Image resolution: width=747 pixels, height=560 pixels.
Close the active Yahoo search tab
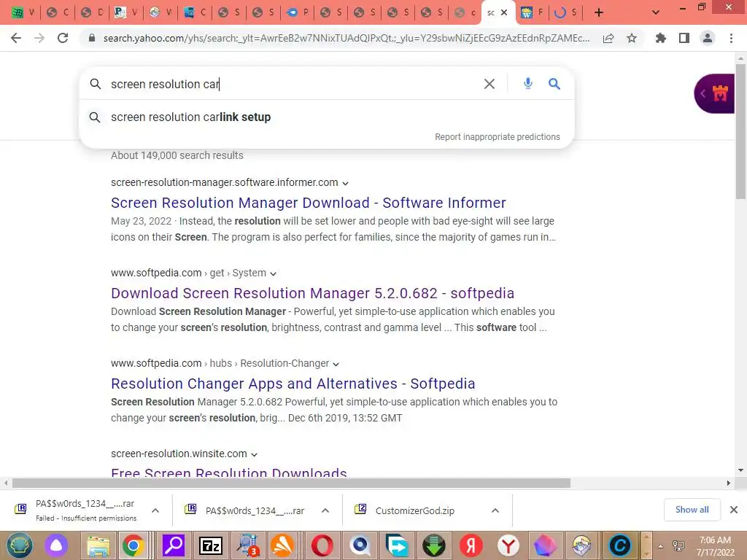coord(504,12)
